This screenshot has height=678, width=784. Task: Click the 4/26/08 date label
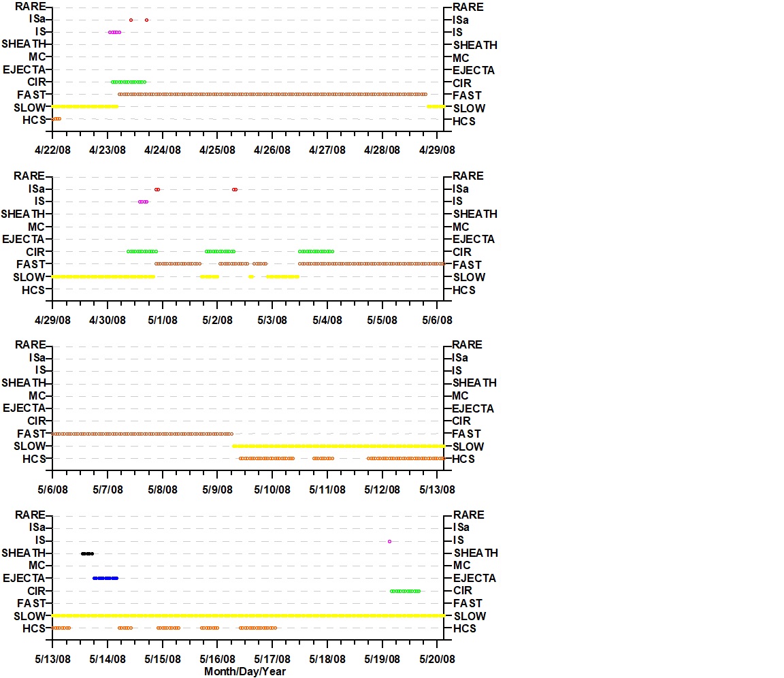click(x=272, y=150)
